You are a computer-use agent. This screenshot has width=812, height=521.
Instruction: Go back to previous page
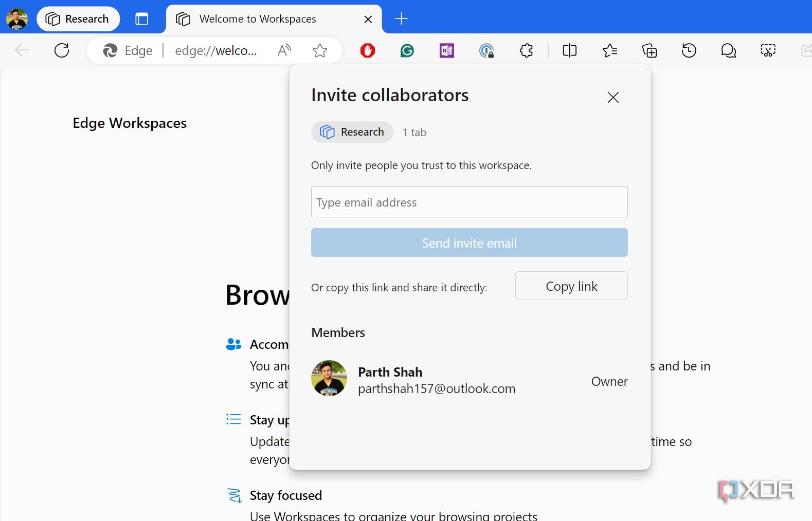(x=22, y=50)
